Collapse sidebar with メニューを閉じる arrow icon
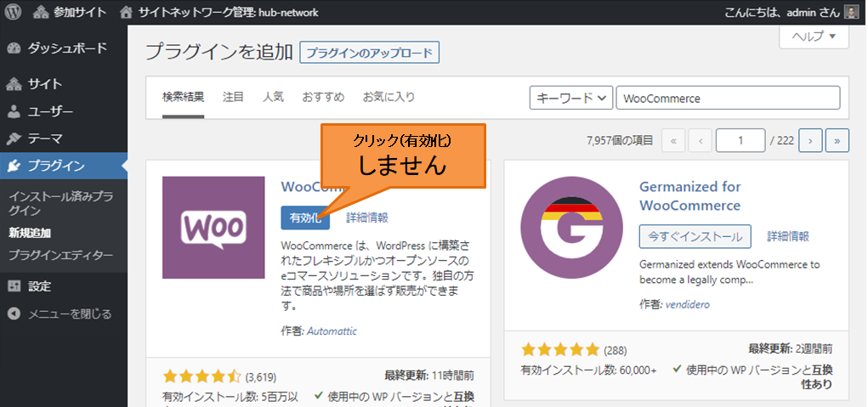 pos(14,314)
